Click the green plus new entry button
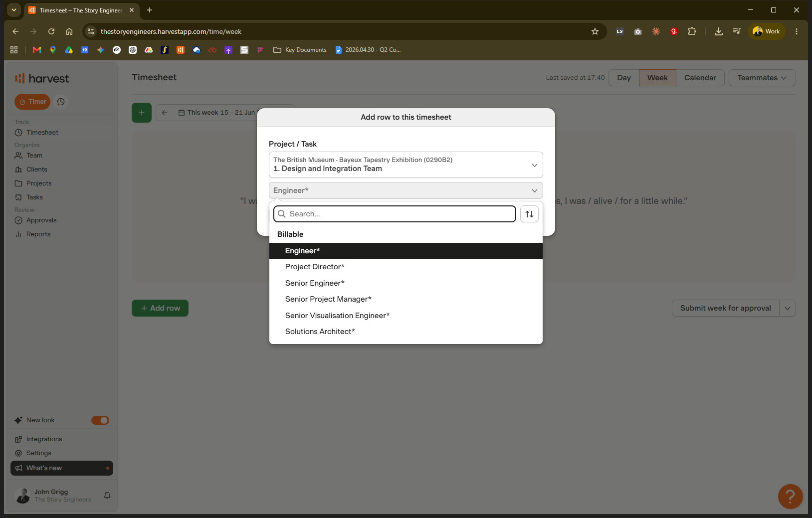This screenshot has height=518, width=812. 142,113
